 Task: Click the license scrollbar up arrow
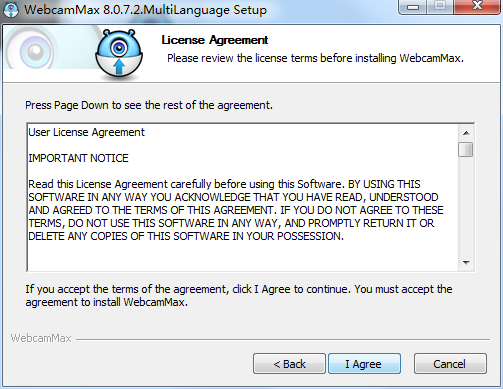tap(466, 133)
